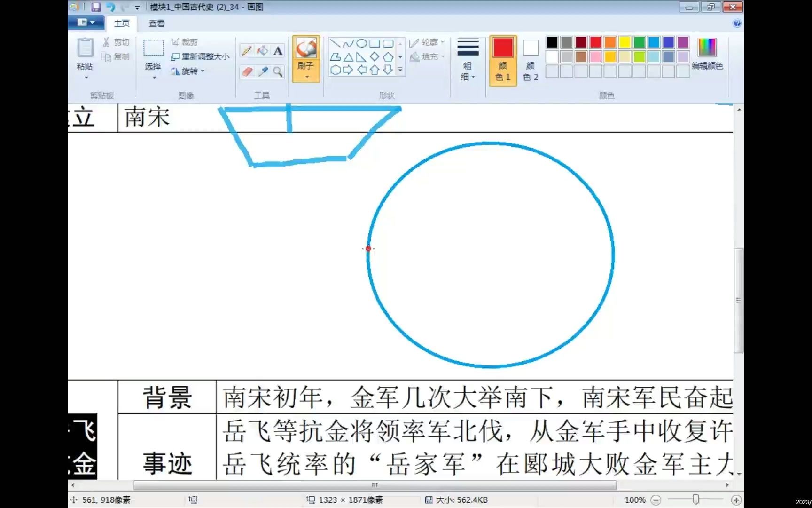
Task: Adjust the zoom slider handle
Action: click(x=696, y=500)
